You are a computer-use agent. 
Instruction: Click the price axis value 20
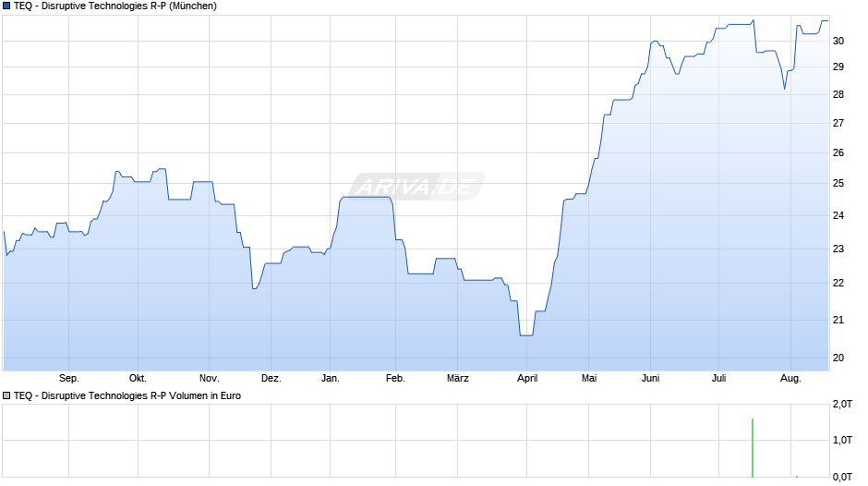[838, 358]
